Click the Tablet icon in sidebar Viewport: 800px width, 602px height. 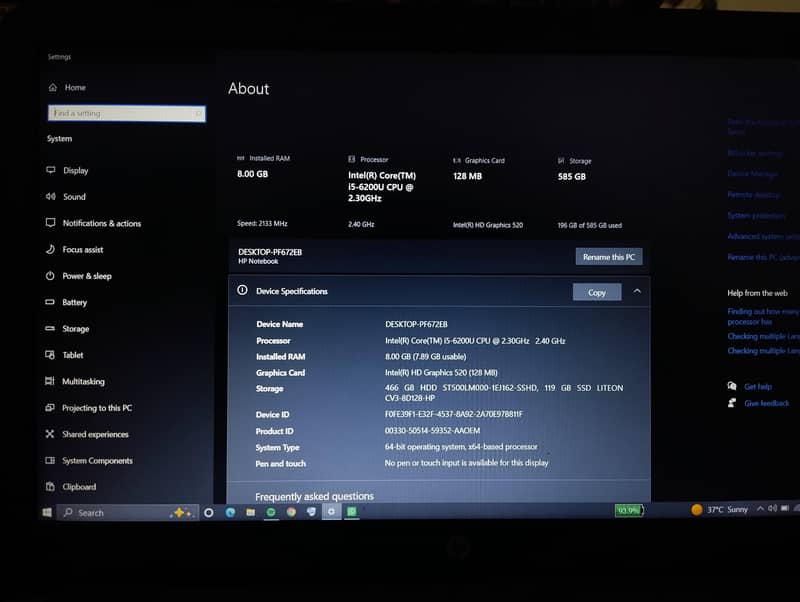49,355
